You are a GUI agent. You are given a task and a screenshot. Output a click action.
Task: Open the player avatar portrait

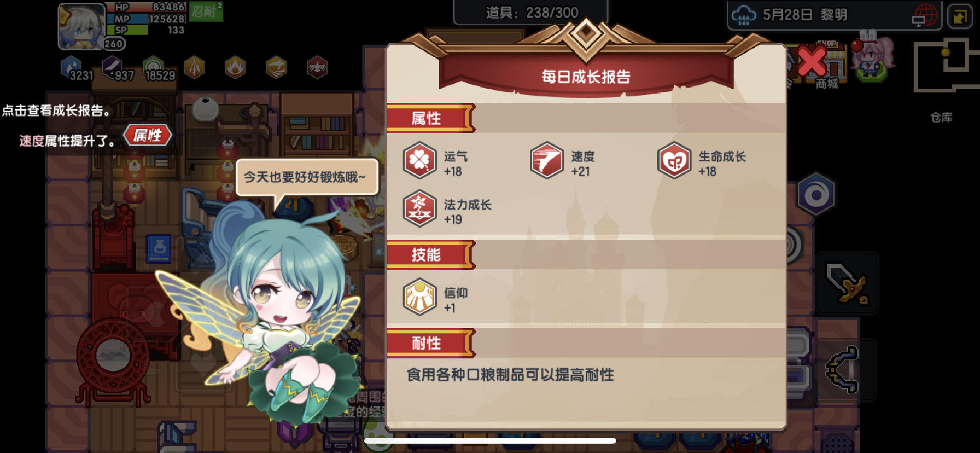(x=81, y=26)
